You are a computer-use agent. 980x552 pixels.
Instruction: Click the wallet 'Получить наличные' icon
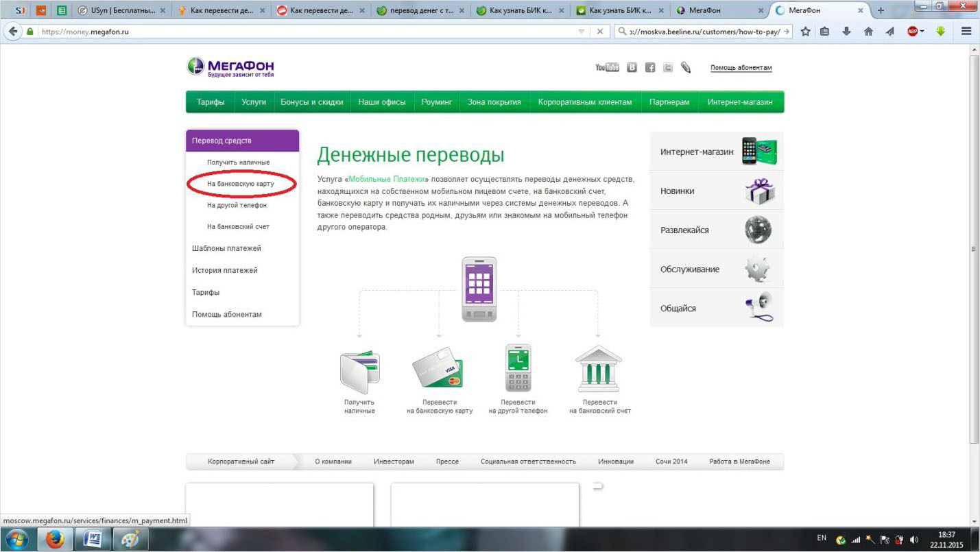(x=360, y=372)
